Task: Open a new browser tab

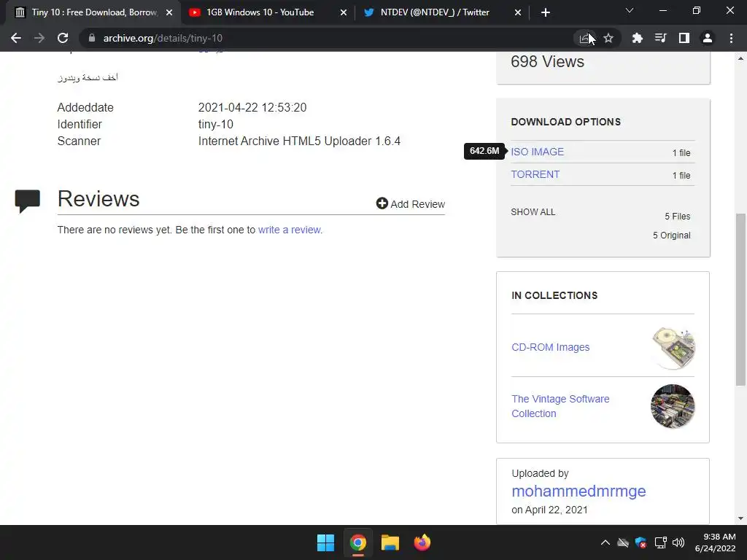Action: point(546,12)
